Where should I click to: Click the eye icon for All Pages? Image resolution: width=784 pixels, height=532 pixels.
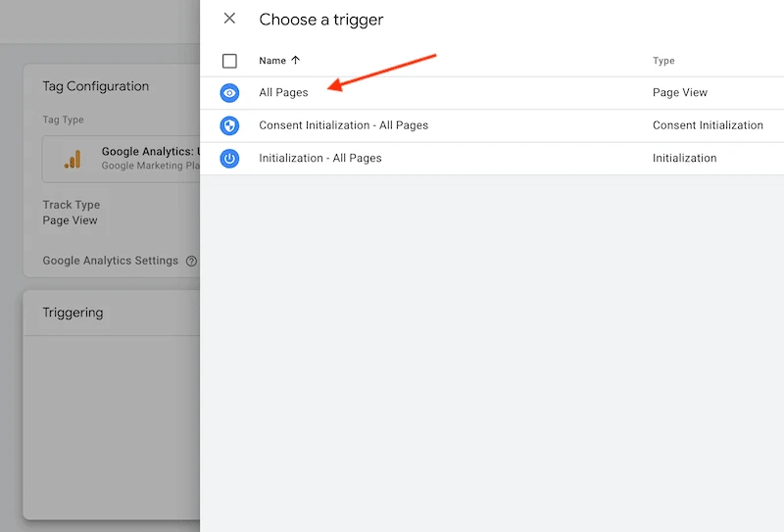coord(229,93)
